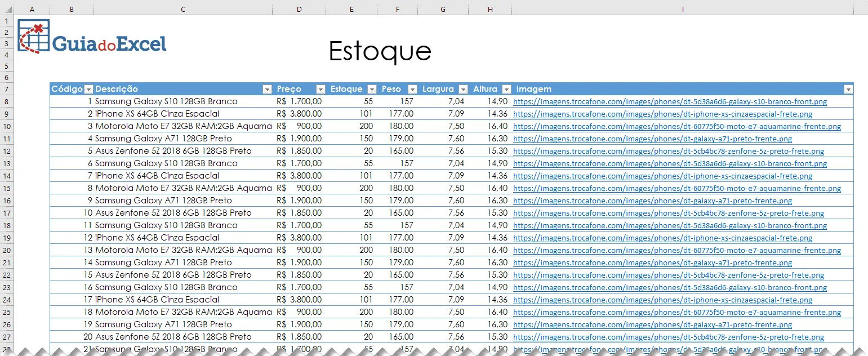Select column A header
Image resolution: width=868 pixels, height=356 pixels.
(x=31, y=10)
